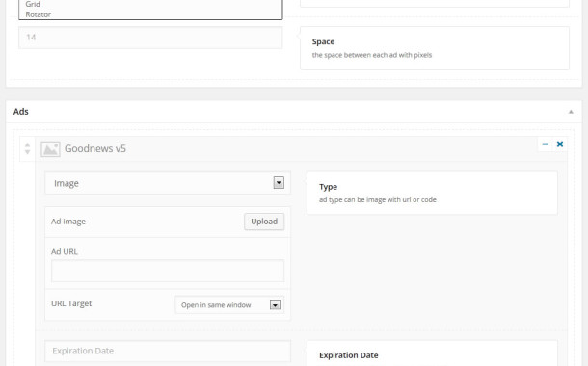Select the Rotator option in the list

pyautogui.click(x=39, y=14)
